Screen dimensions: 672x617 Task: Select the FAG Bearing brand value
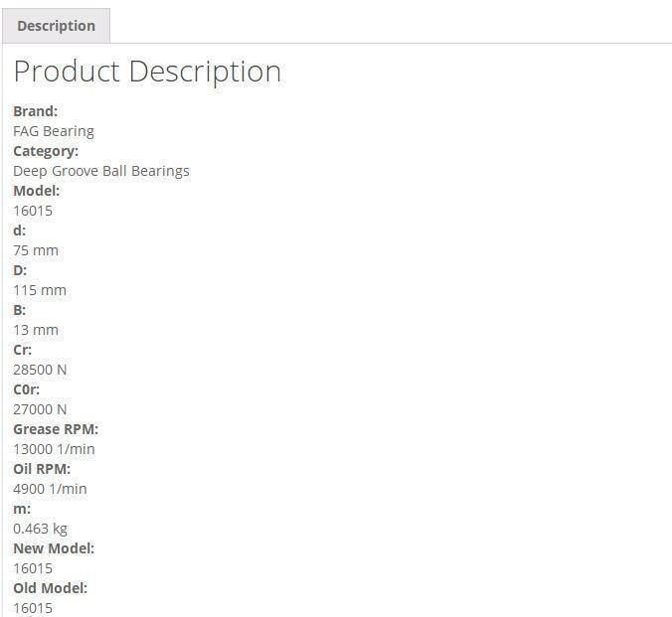click(x=54, y=131)
